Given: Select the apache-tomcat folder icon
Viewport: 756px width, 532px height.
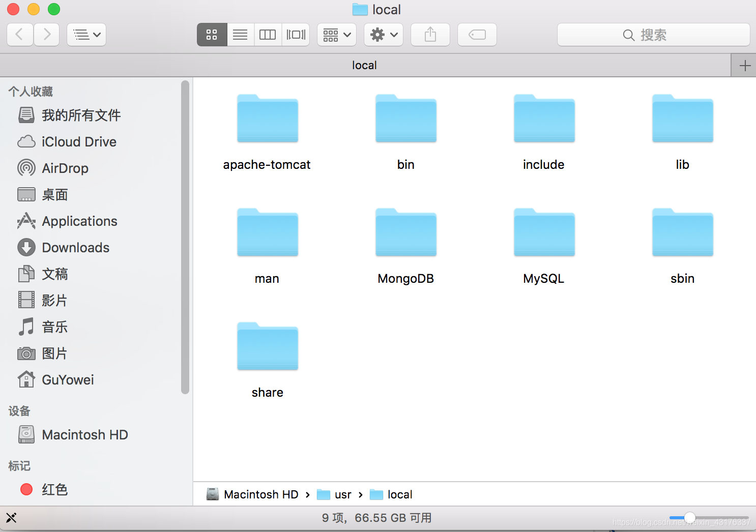Looking at the screenshot, I should (x=268, y=119).
